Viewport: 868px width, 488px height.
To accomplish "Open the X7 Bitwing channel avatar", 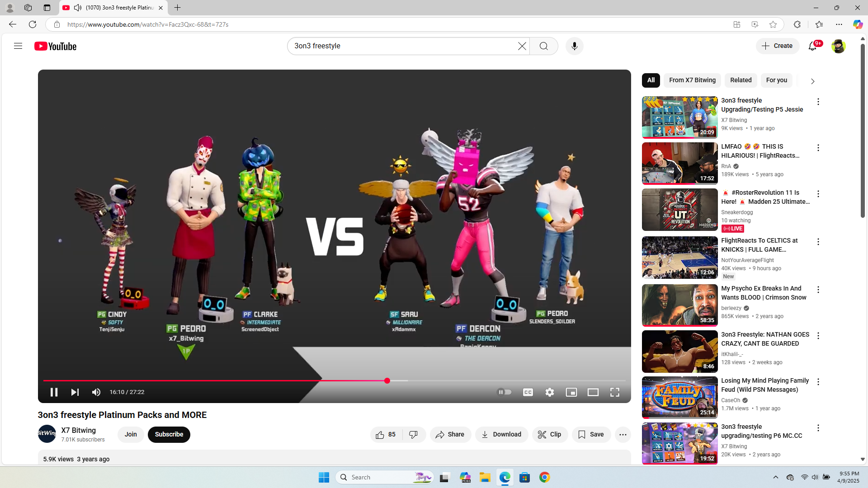I will pos(47,434).
